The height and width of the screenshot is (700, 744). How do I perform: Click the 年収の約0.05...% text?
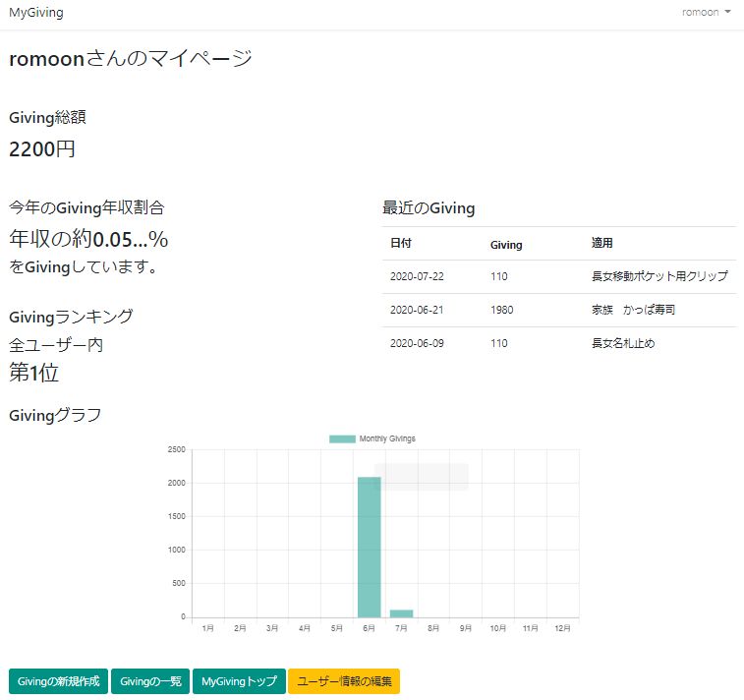88,239
